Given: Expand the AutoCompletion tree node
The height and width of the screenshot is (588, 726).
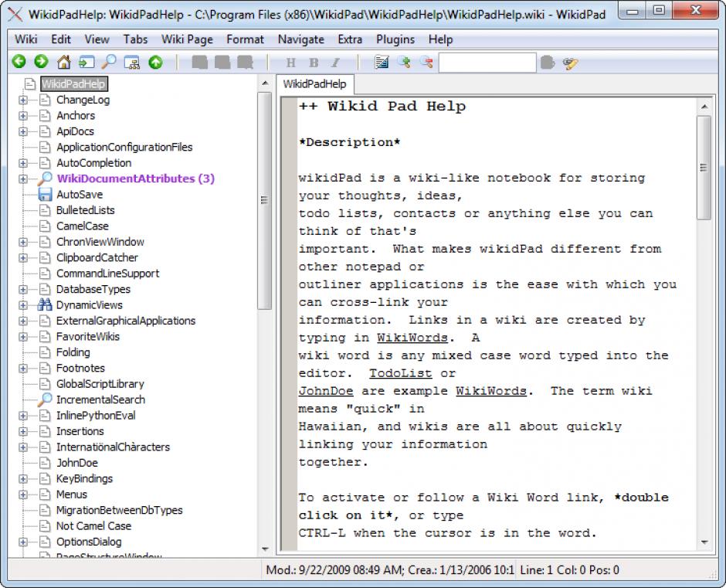Looking at the screenshot, I should (23, 162).
